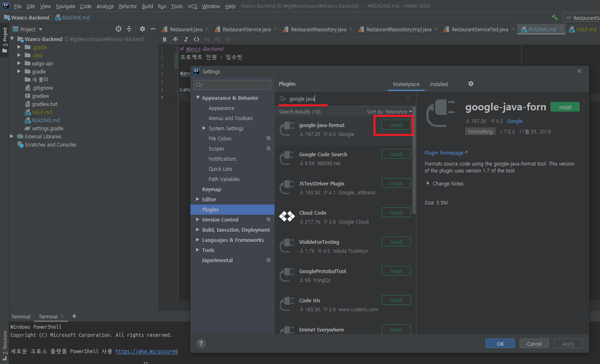This screenshot has width=600, height=364.
Task: Open plugins gear menu next to Installed
Action: pyautogui.click(x=471, y=84)
